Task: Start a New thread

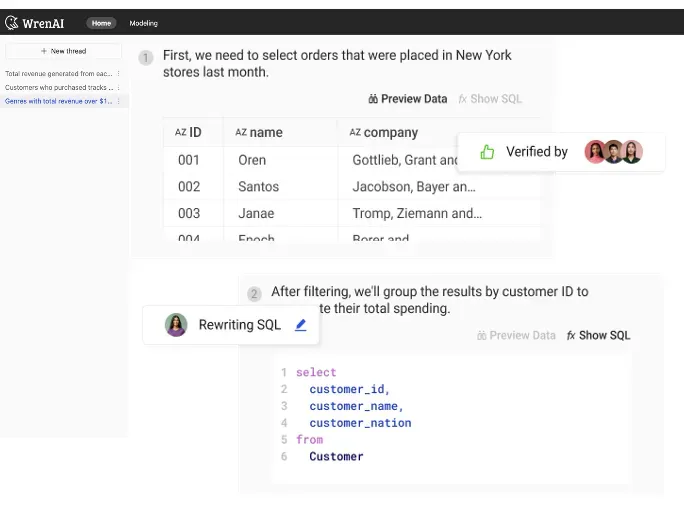Action: coord(64,51)
